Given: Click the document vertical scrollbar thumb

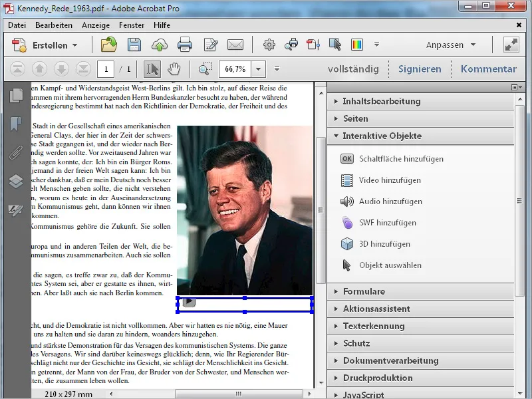Looking at the screenshot, I should [321, 210].
